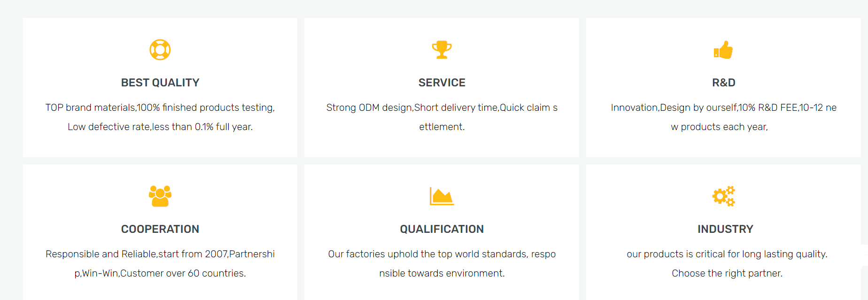The image size is (868, 300).
Task: Click the R&D heading text
Action: (x=723, y=83)
